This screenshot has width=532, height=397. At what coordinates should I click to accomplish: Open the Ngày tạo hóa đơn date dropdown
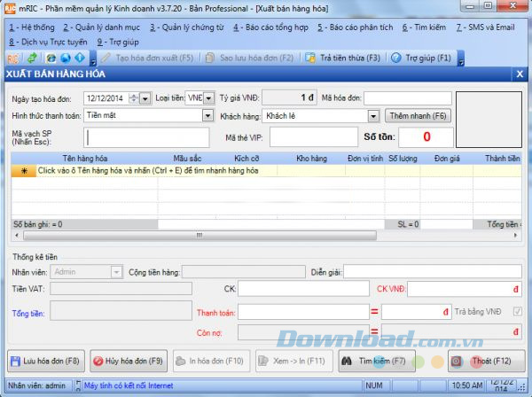point(145,97)
